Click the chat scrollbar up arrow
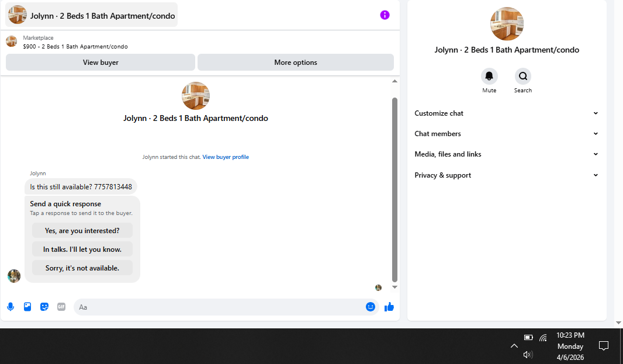The image size is (623, 364). coord(394,81)
